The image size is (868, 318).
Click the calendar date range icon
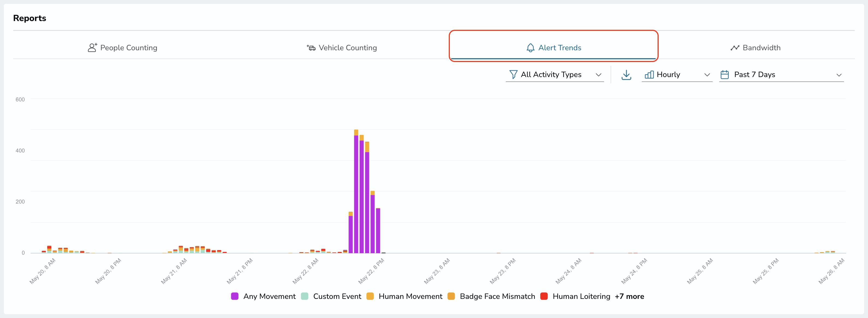[724, 75]
